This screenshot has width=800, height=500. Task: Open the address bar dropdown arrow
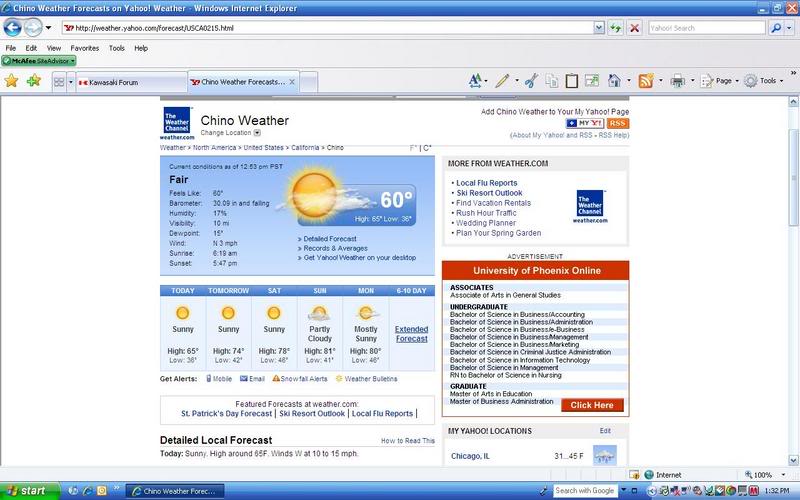599,28
